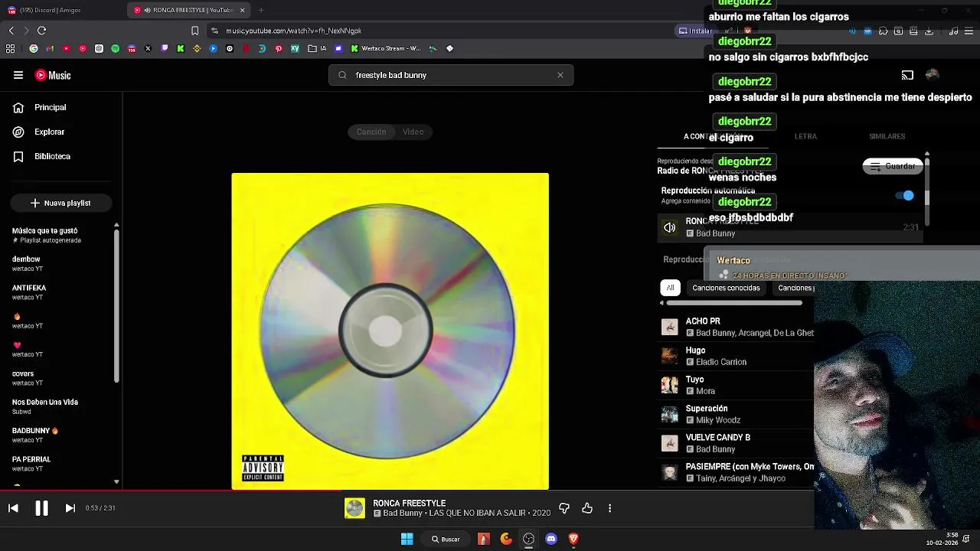
Task: Go back in the browser
Action: click(11, 31)
